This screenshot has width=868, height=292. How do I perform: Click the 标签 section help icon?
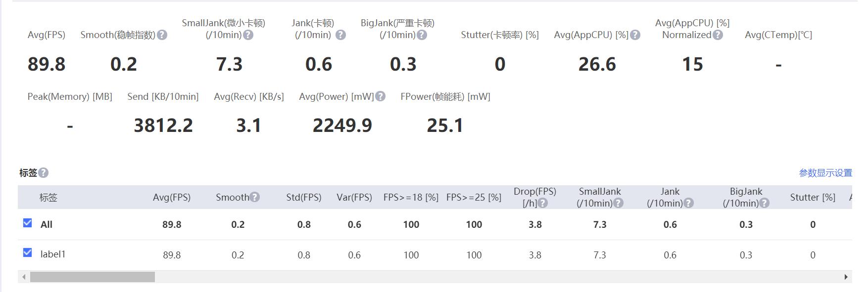pyautogui.click(x=43, y=173)
